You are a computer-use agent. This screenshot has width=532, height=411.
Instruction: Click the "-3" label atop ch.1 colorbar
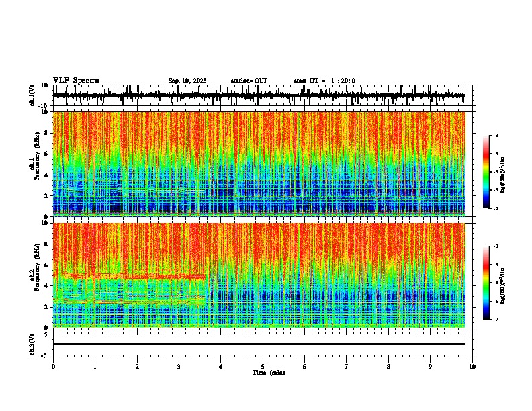[495, 135]
